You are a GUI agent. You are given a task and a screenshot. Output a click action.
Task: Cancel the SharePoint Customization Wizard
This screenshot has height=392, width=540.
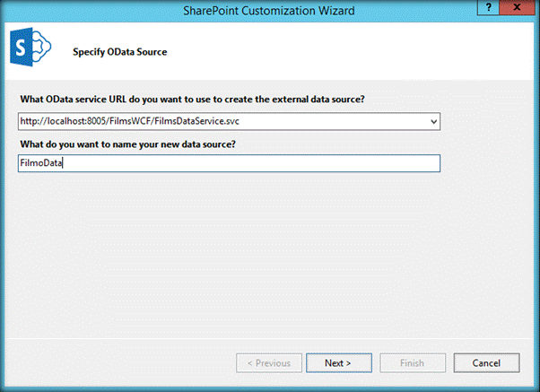point(486,362)
